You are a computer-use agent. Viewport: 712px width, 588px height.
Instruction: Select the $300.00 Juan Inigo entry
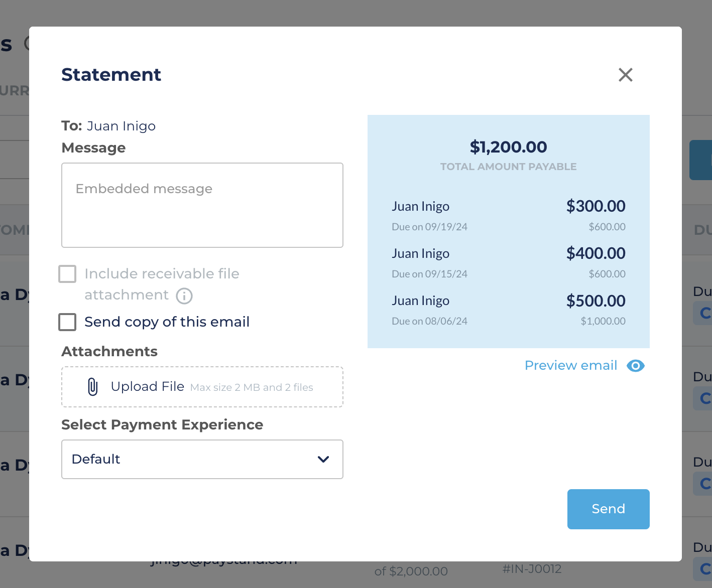[509, 216]
